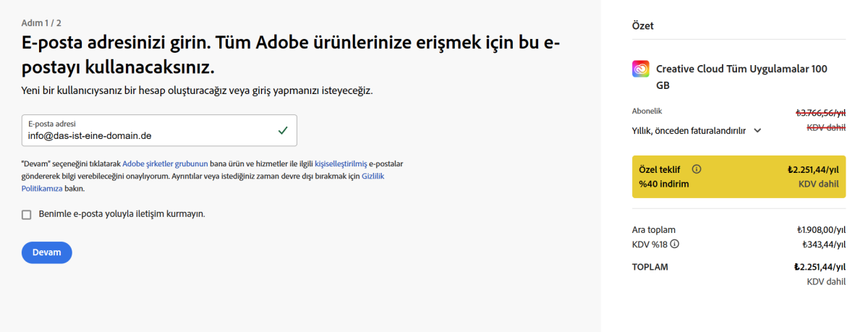Viewport: 868px width, 332px height.
Task: Click the green email validation checkmark
Action: 283,130
